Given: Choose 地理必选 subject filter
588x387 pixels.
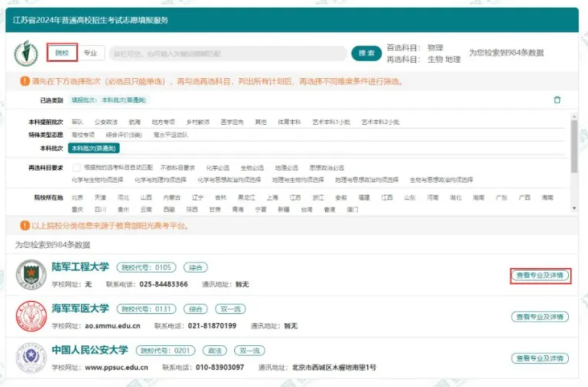Looking at the screenshot, I should click(x=287, y=167).
